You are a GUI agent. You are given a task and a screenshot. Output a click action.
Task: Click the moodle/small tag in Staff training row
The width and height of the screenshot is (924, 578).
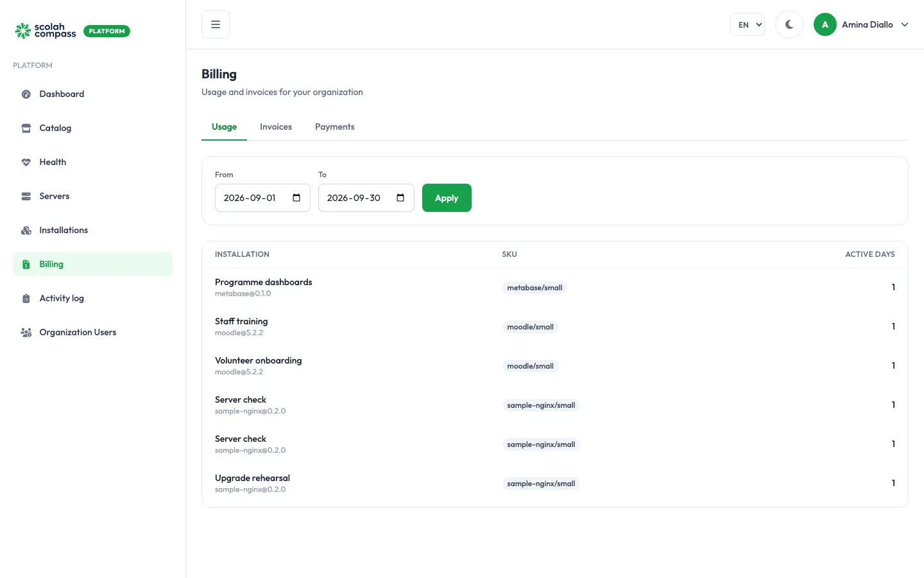coord(530,327)
